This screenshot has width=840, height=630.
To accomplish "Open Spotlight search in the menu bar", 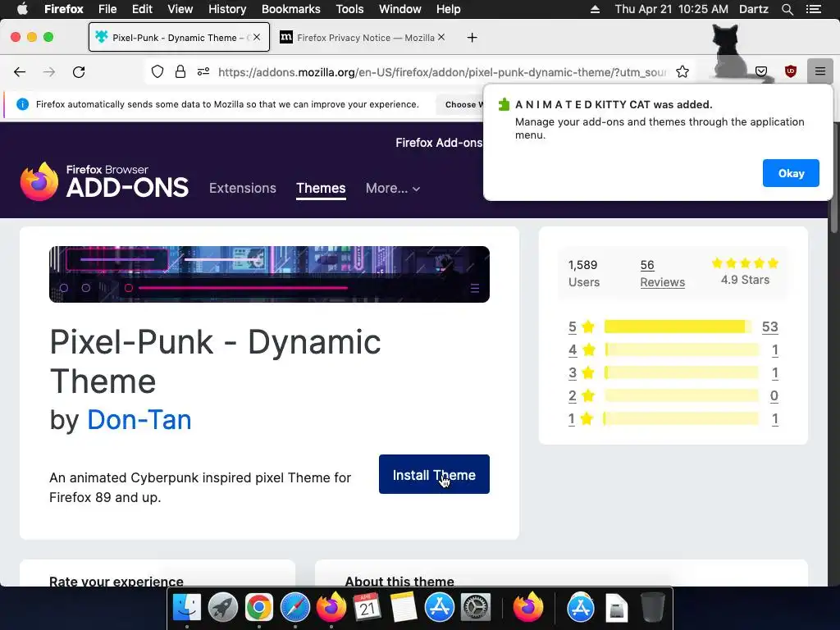I will tap(787, 9).
